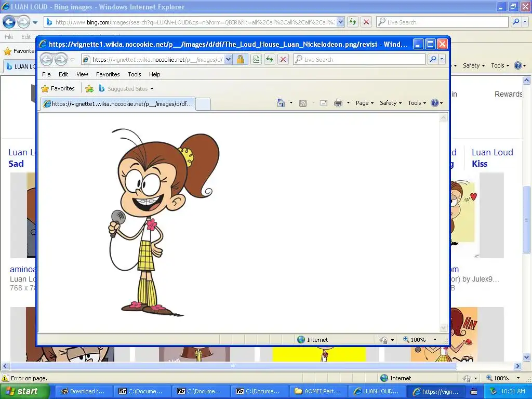Click horizontal scrollbar in Bing window

233,366
